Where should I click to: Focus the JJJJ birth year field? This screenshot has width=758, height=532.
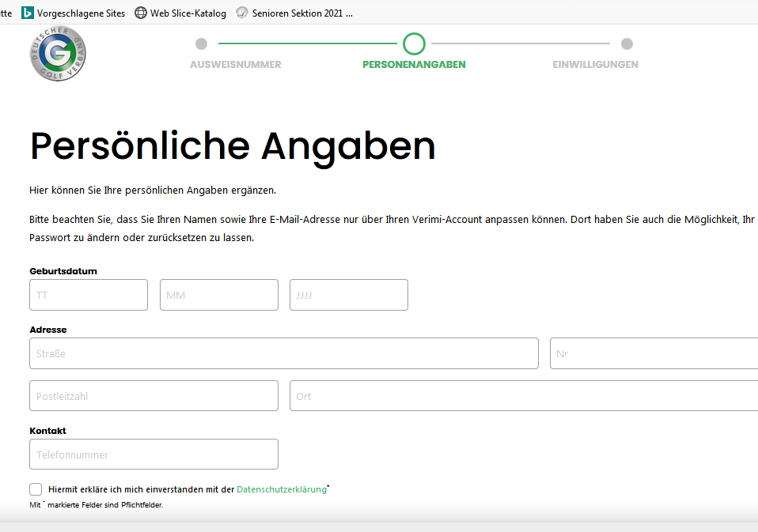(349, 295)
